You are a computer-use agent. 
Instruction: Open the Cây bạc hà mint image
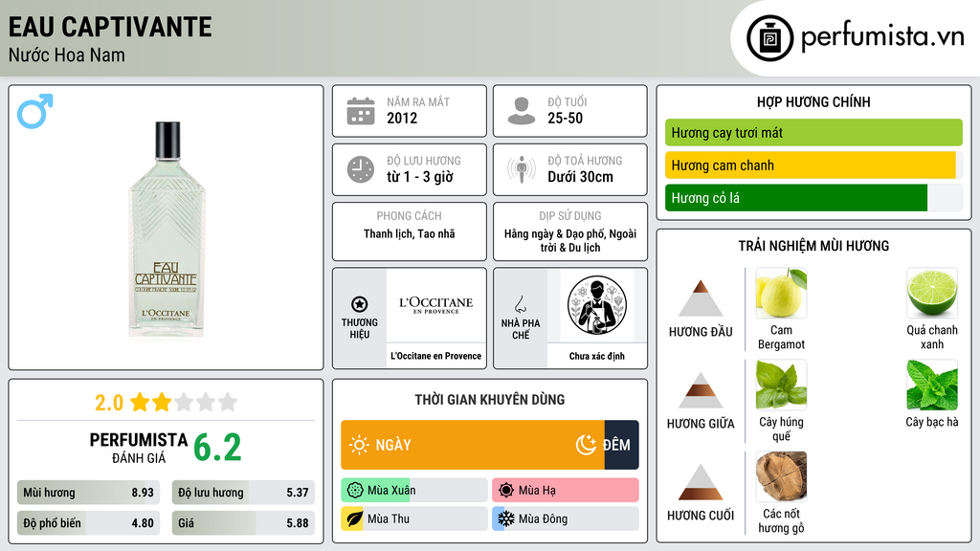tap(932, 385)
